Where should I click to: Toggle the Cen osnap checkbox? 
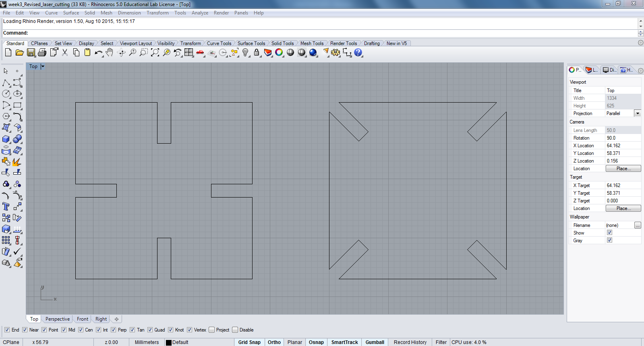pos(81,330)
